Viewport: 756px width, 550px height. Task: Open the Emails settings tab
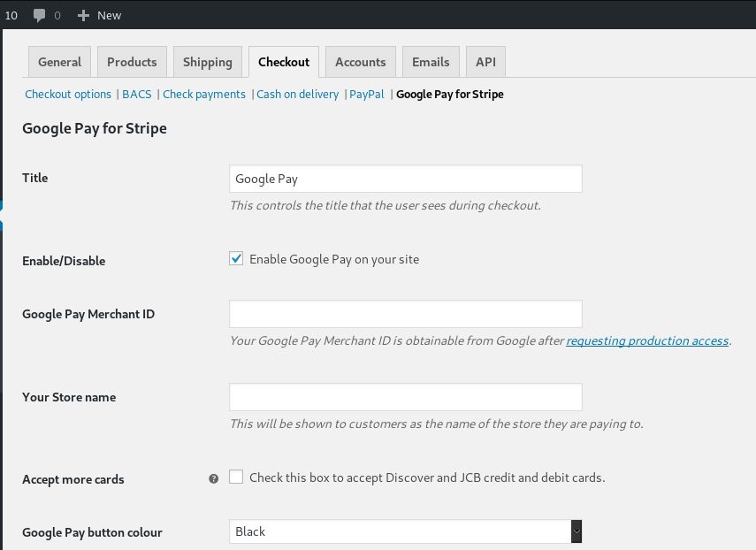(x=431, y=62)
